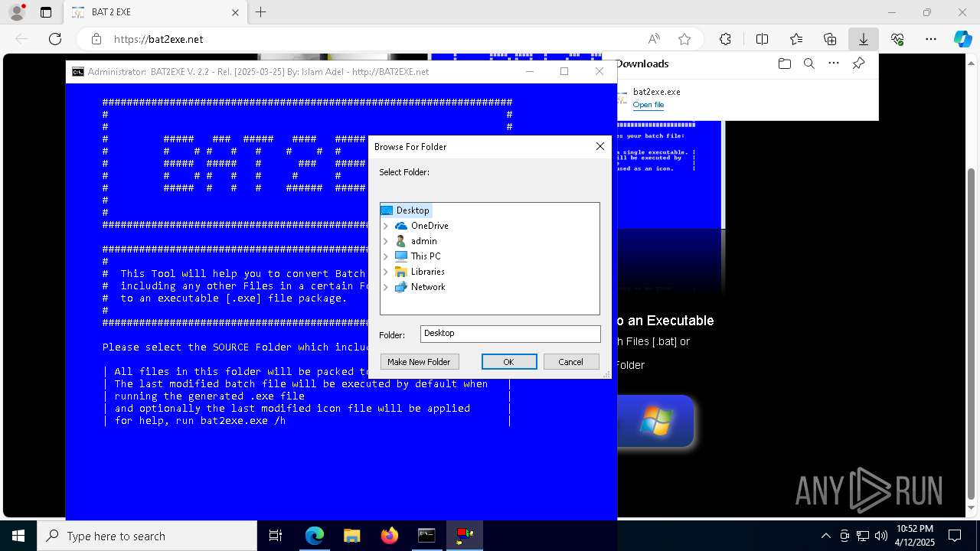Image resolution: width=980 pixels, height=551 pixels.
Task: Click the browser profile avatar icon
Action: (16, 12)
